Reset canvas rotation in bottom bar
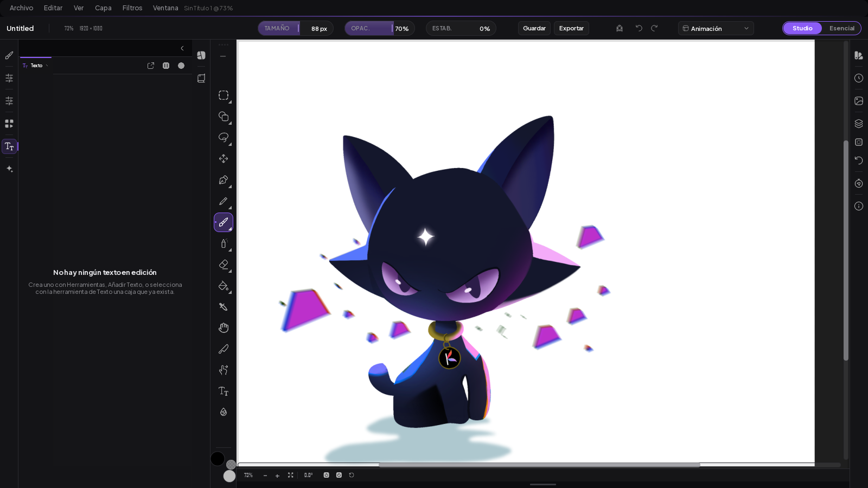Screen dimensions: 868x488 click(x=352, y=475)
